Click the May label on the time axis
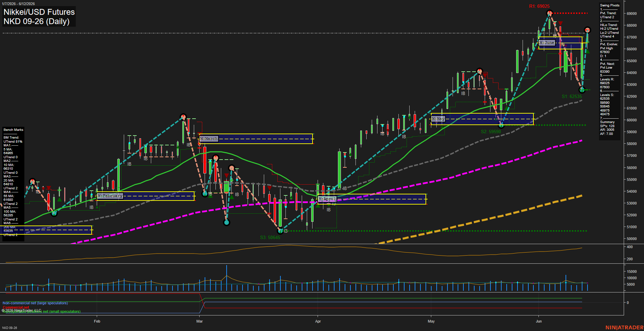 click(x=431, y=321)
